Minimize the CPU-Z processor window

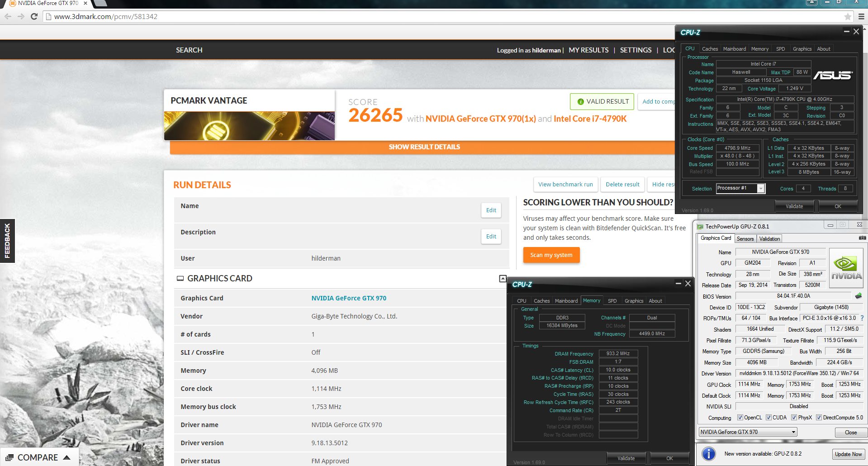(x=846, y=31)
